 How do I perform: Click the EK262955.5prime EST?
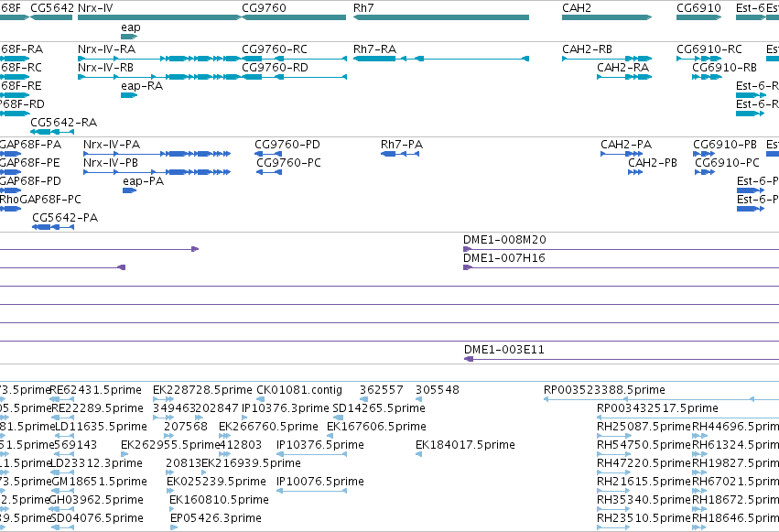click(124, 454)
